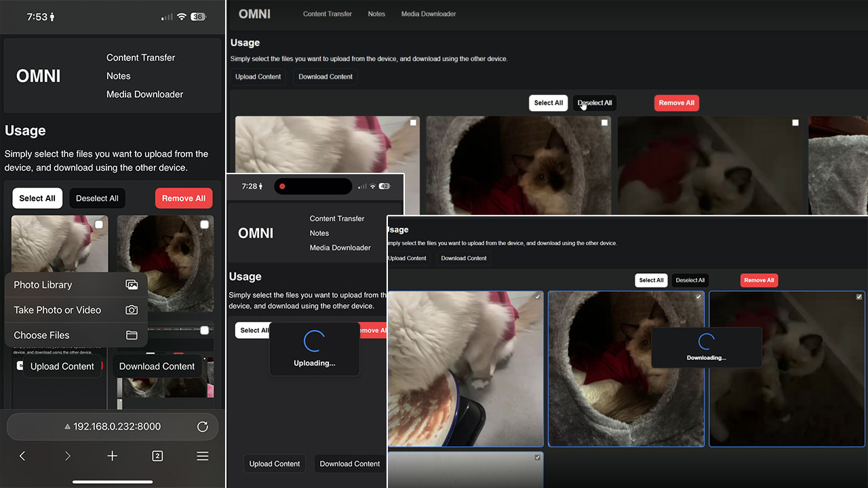868x488 pixels.
Task: Open the browser hamburger menu
Action: click(202, 456)
